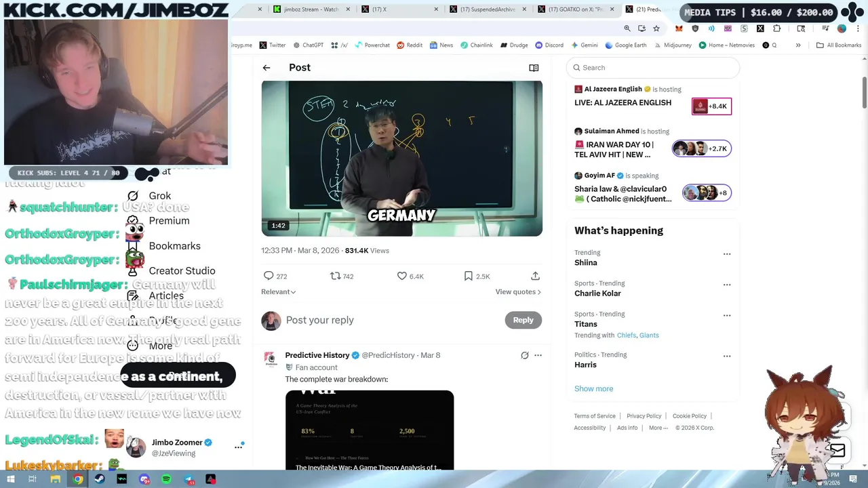The image size is (868, 488).
Task: Click the gray Reply button
Action: click(x=523, y=320)
